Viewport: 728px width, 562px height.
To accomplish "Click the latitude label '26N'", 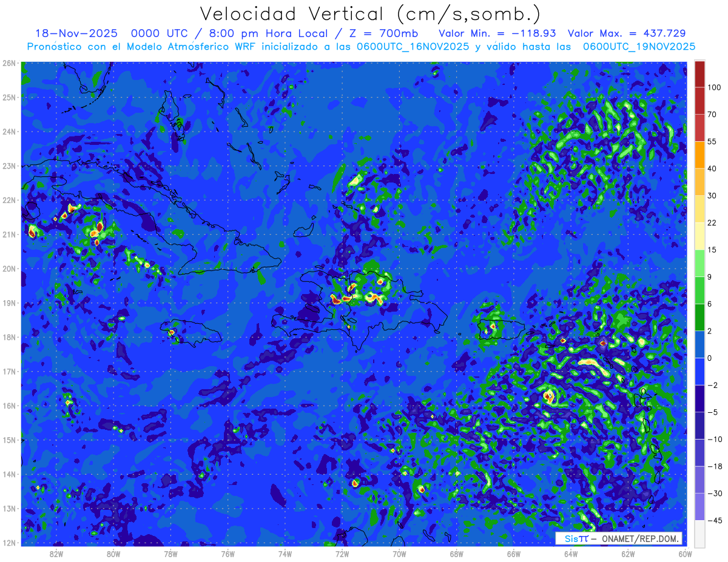I will pos(9,63).
